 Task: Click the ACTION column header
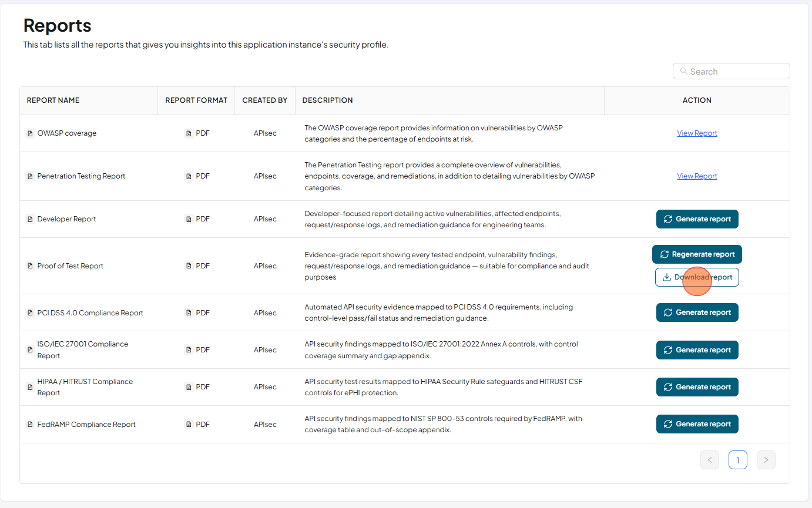pos(697,100)
